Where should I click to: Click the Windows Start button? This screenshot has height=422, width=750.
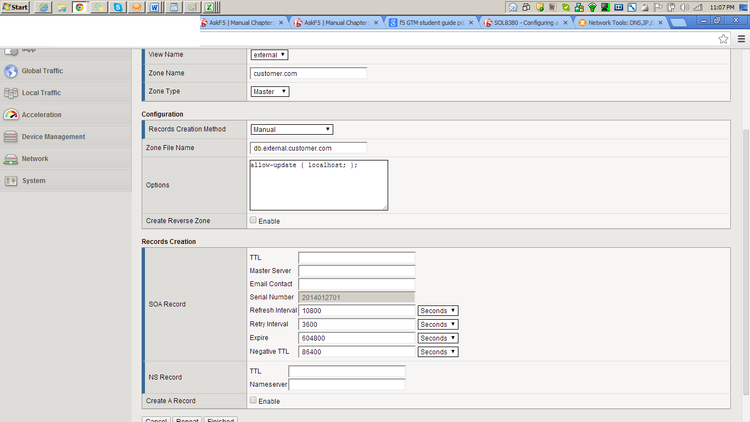(x=15, y=7)
